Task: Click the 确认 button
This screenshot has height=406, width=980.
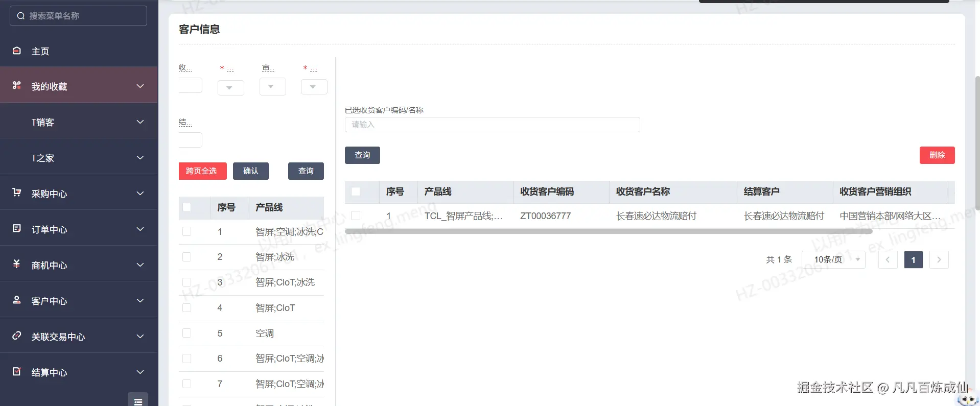Action: click(251, 171)
